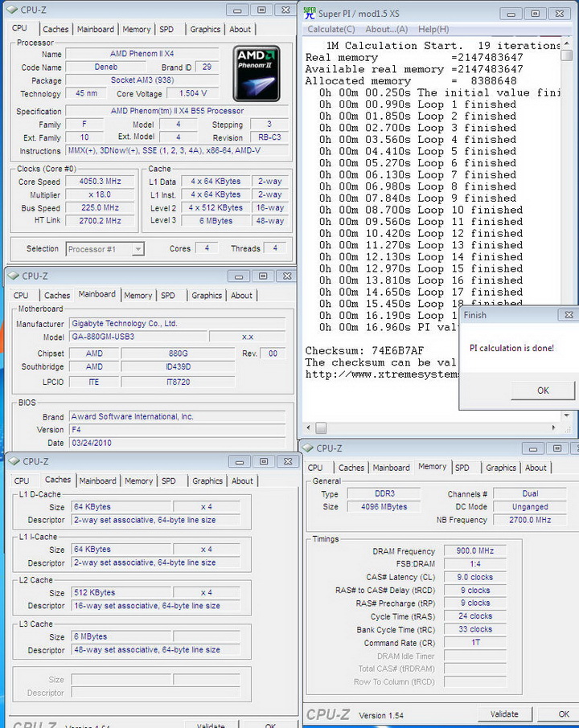Close the Finish dialog with X button
Viewport: 579px width, 728px height.
569,315
